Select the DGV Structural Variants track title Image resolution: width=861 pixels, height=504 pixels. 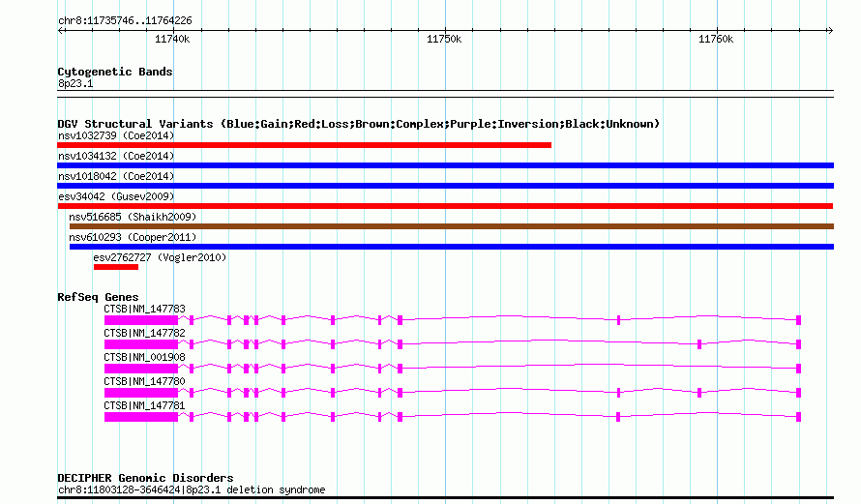coord(359,124)
